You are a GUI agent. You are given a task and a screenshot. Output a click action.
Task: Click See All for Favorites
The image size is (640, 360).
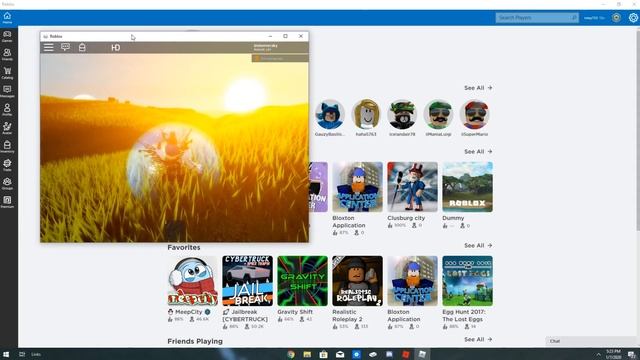click(478, 245)
